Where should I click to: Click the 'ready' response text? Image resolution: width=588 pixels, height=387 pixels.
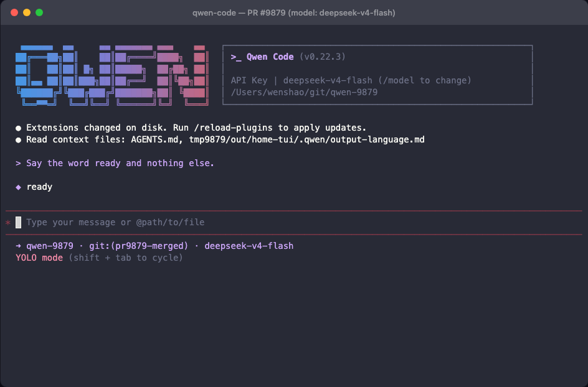[x=39, y=187]
